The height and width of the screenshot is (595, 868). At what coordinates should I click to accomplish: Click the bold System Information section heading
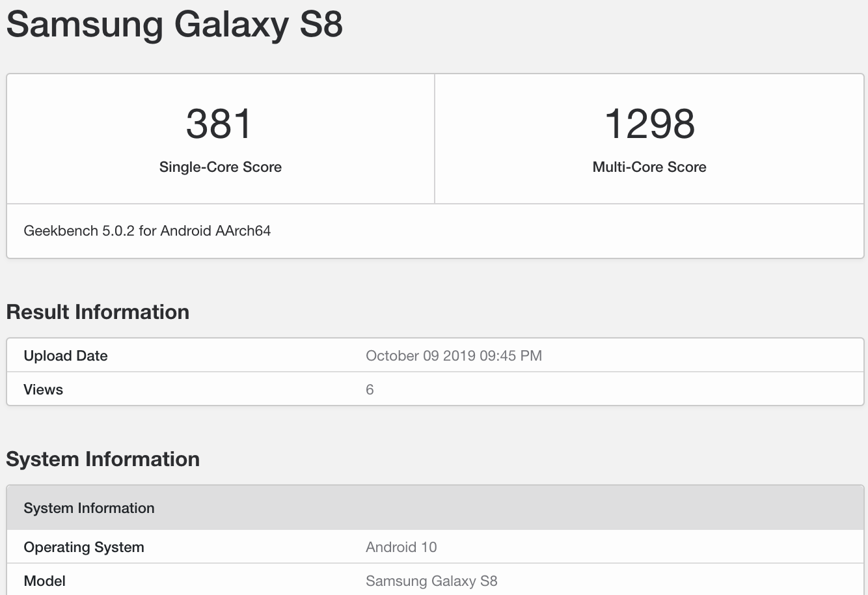click(x=103, y=459)
